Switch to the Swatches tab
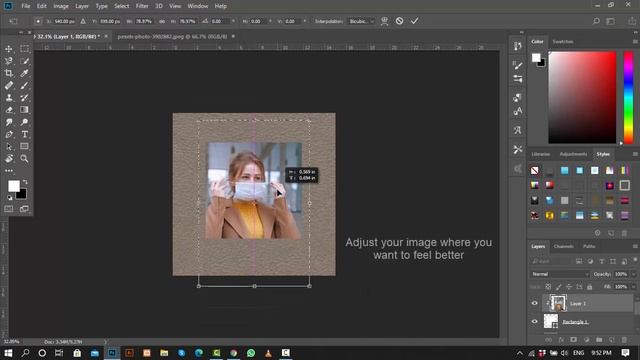The image size is (640, 360). pos(562,42)
